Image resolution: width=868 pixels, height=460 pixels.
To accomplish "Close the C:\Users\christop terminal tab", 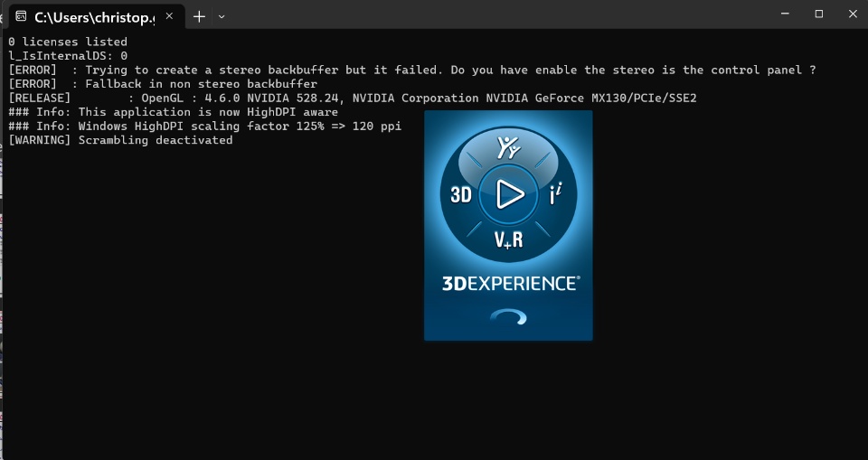I will 169,16.
